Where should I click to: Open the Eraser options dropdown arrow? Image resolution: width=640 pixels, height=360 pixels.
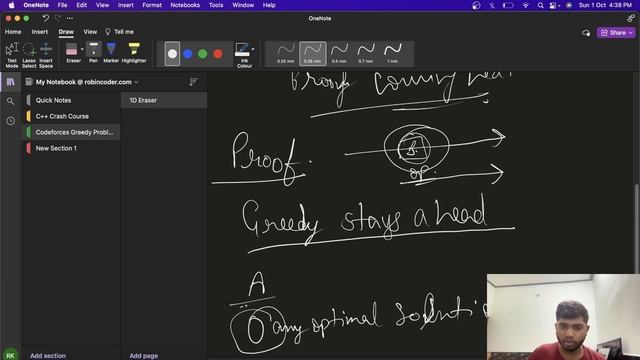(82, 49)
